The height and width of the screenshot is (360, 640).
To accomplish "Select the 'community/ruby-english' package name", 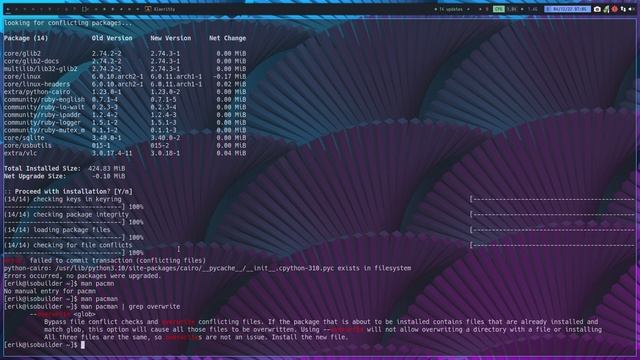I will click(x=44, y=99).
